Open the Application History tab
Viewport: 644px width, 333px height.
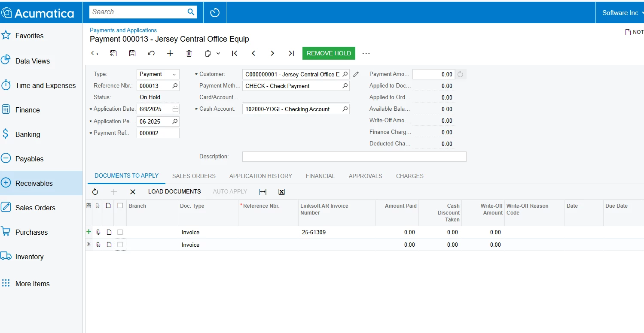(x=261, y=176)
